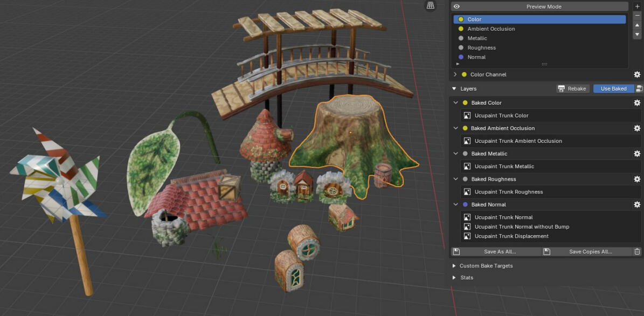The height and width of the screenshot is (316, 644).
Task: Select the Ambient Occlusion channel
Action: click(491, 29)
